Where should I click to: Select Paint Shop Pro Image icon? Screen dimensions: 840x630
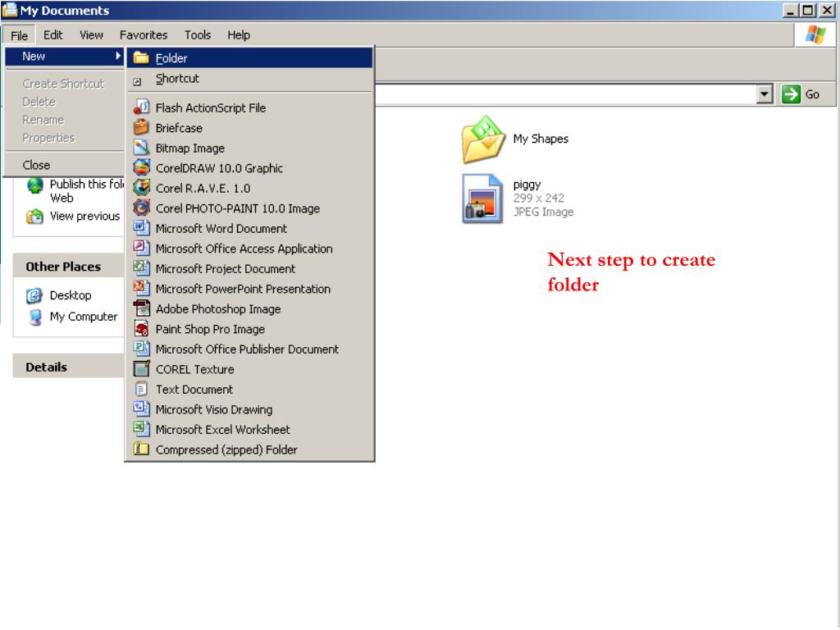pyautogui.click(x=141, y=328)
